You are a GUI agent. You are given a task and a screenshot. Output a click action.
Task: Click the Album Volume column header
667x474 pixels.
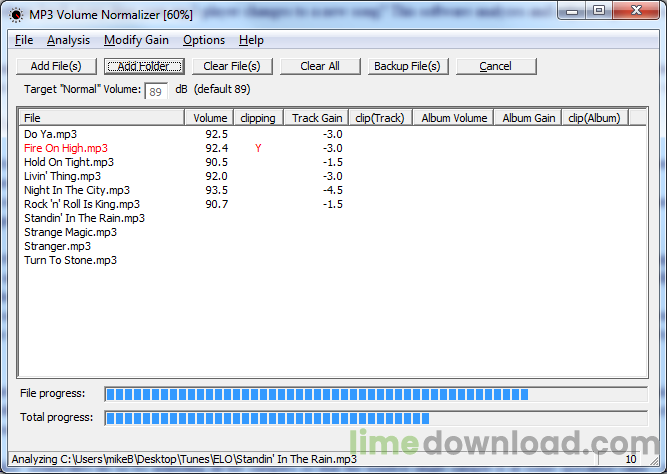point(453,118)
